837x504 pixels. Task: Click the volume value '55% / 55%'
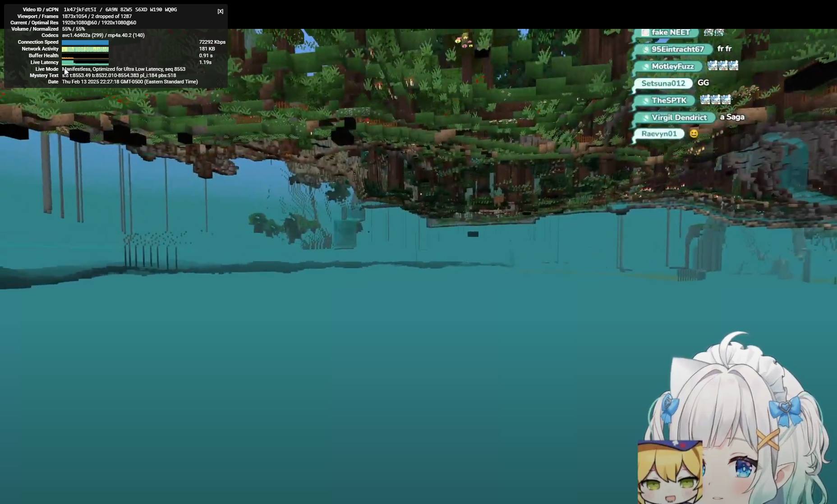point(74,29)
